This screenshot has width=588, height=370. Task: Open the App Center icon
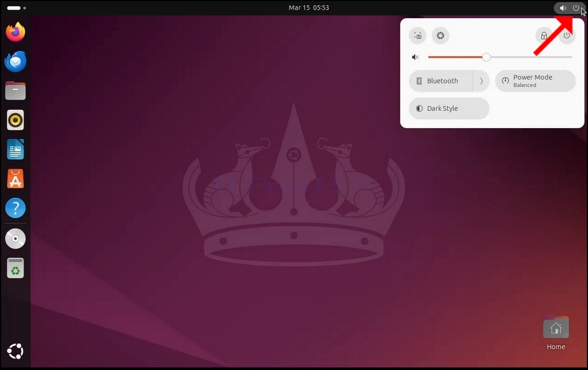[15, 179]
